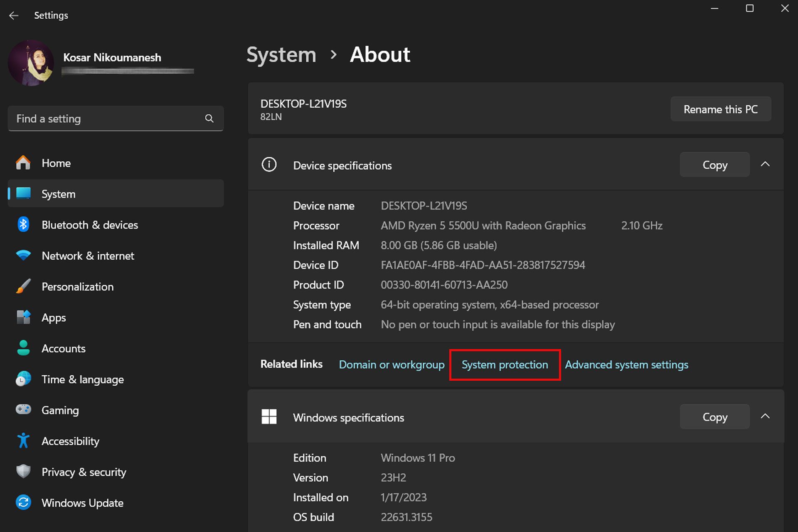Click processor value AMD Ryzen 5 5500U

[x=483, y=225]
